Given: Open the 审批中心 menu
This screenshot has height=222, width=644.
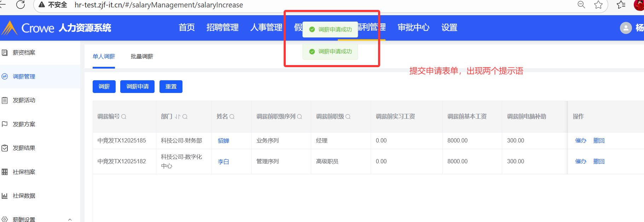Looking at the screenshot, I should click(x=413, y=28).
